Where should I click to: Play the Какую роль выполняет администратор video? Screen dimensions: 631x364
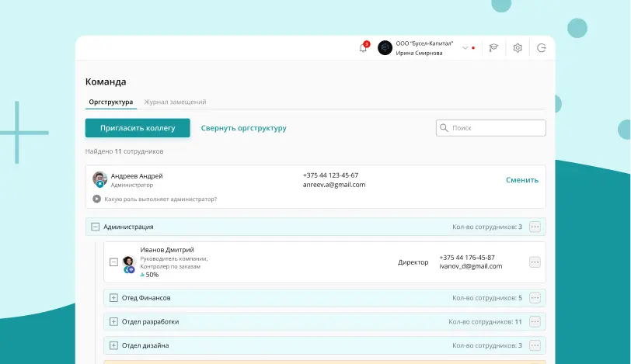(96, 199)
